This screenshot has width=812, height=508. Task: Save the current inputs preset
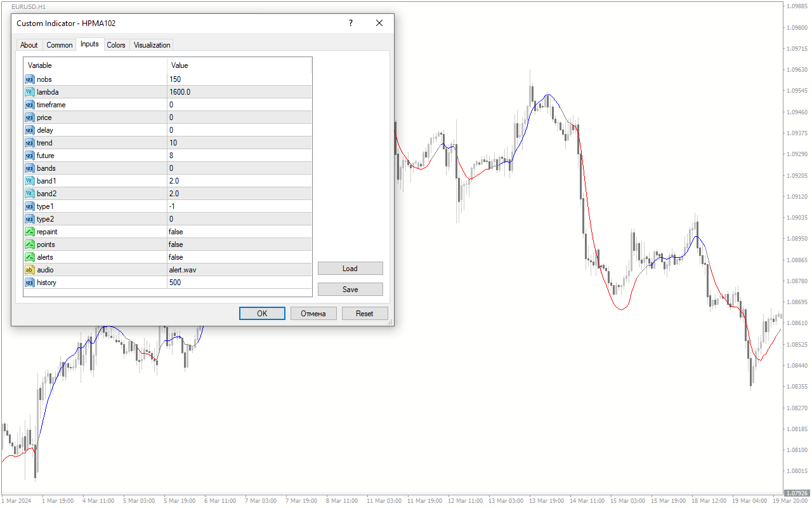point(350,290)
